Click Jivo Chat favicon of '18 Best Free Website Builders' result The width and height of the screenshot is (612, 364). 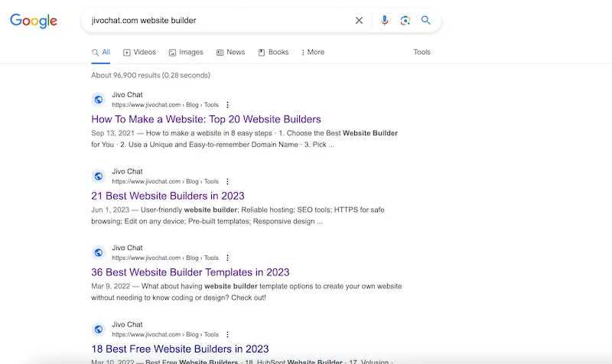tap(99, 330)
